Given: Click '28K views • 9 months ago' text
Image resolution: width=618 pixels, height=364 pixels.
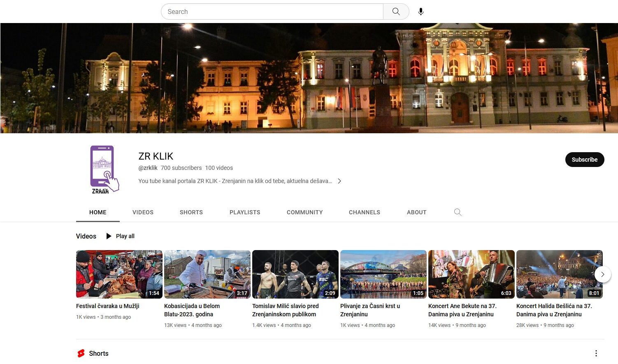Looking at the screenshot, I should point(545,325).
